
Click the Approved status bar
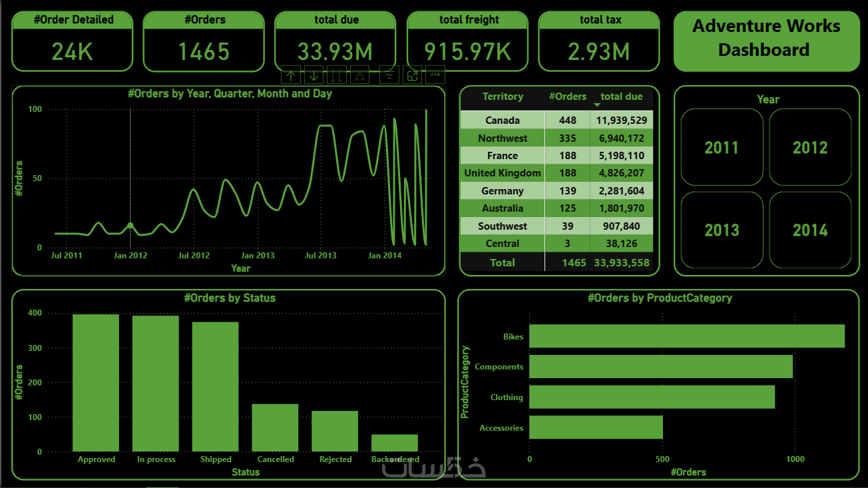click(96, 383)
